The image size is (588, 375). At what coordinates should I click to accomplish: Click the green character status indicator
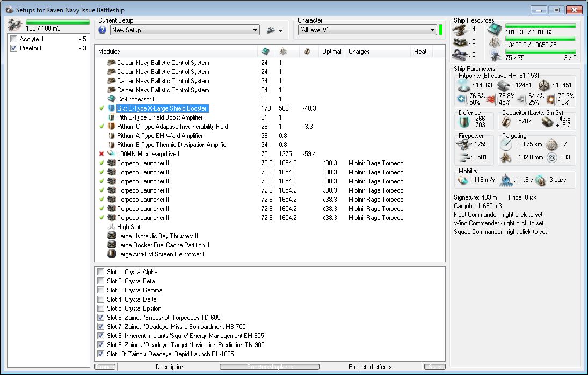tap(441, 30)
